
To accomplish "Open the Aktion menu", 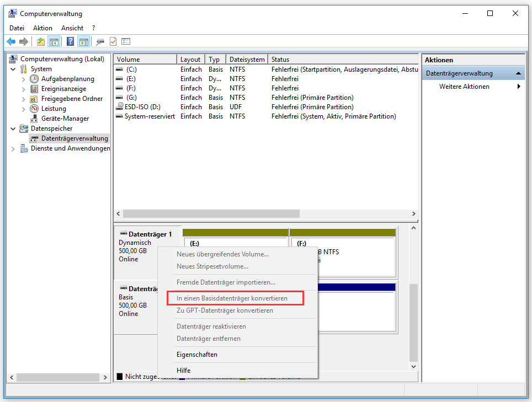I will 42,28.
